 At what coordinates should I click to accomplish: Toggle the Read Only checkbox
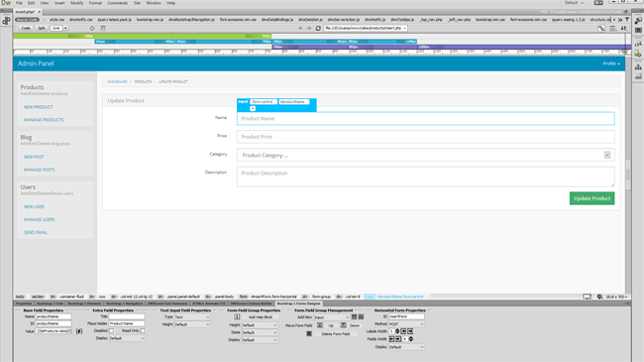click(x=143, y=330)
